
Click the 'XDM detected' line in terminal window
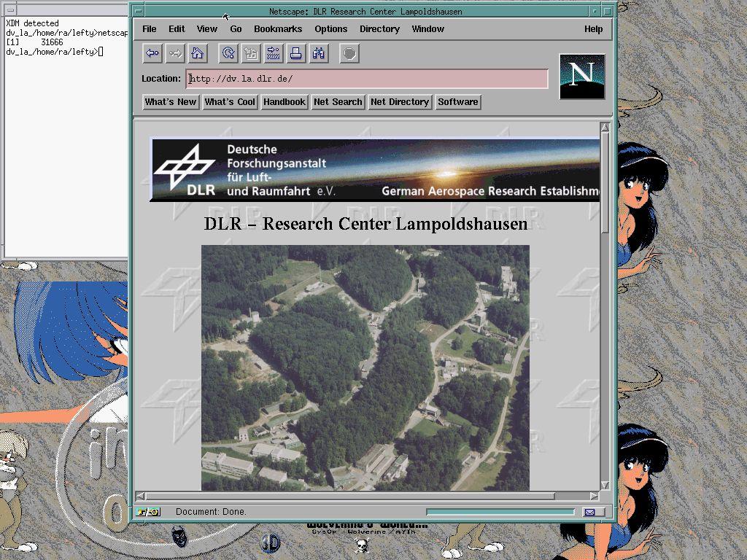pyautogui.click(x=32, y=23)
